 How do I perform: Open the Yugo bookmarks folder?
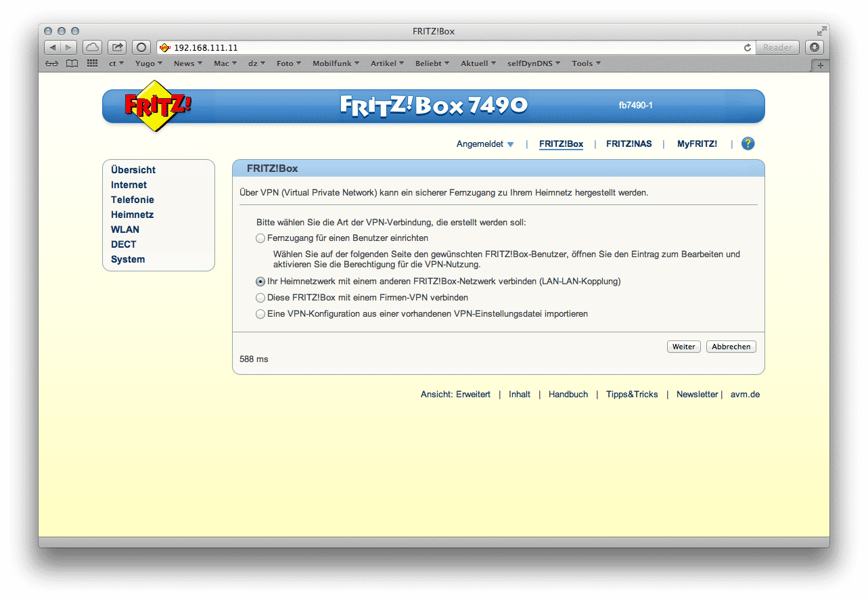click(149, 64)
